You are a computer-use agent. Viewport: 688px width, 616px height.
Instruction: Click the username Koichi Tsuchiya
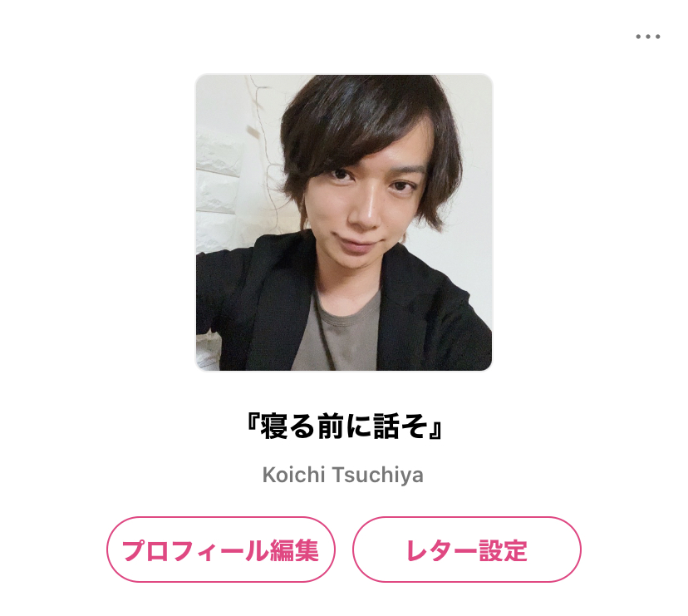tap(342, 475)
